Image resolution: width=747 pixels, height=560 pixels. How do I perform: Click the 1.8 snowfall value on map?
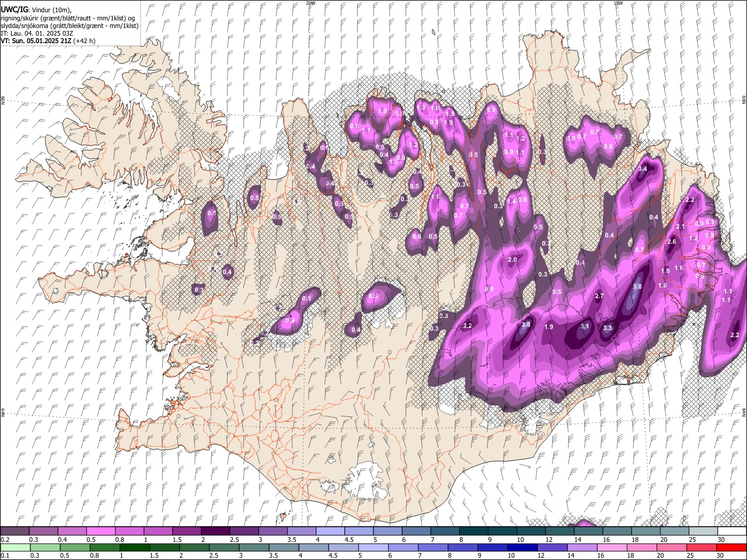(666, 271)
